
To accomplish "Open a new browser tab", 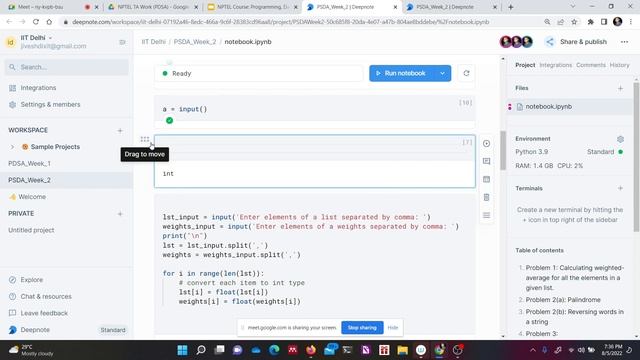I will 511,7.
